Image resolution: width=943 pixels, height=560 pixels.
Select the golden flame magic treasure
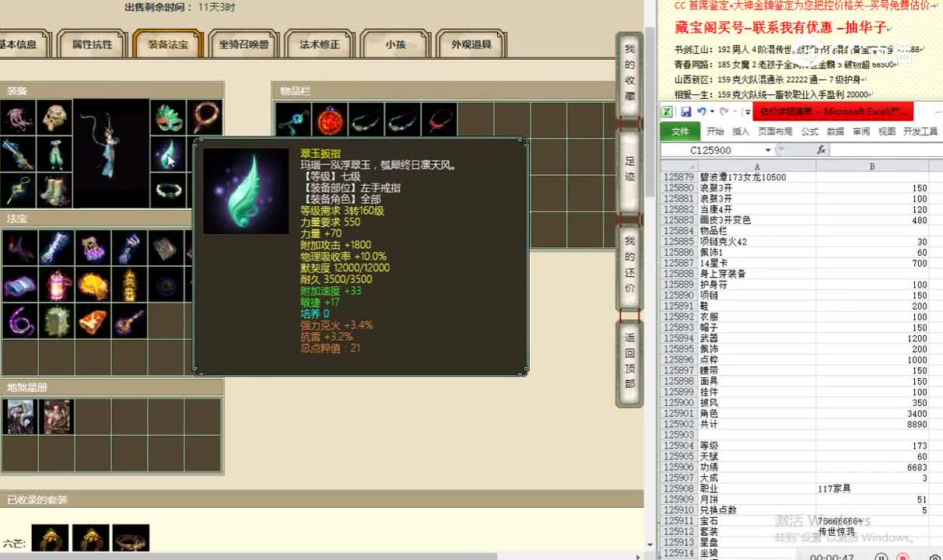coord(93,285)
